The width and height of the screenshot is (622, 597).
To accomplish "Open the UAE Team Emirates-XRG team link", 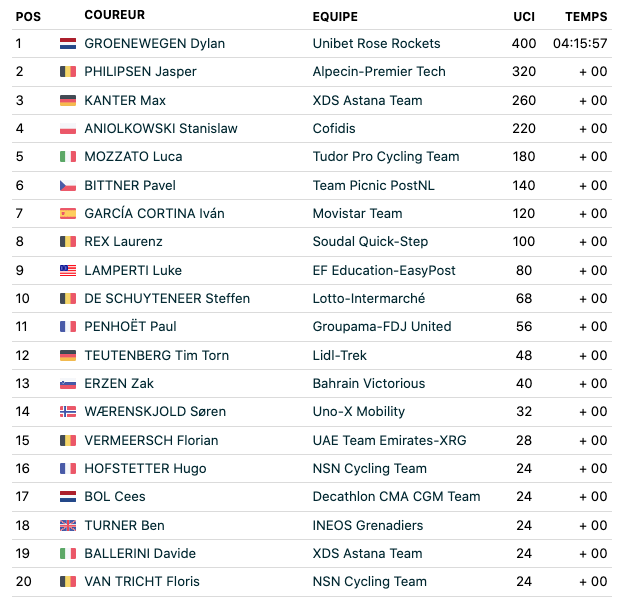I will coord(389,441).
